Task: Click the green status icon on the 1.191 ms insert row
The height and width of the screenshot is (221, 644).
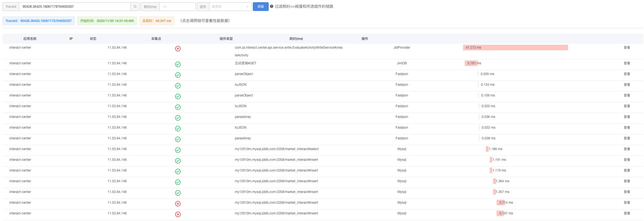Action: pos(178,161)
